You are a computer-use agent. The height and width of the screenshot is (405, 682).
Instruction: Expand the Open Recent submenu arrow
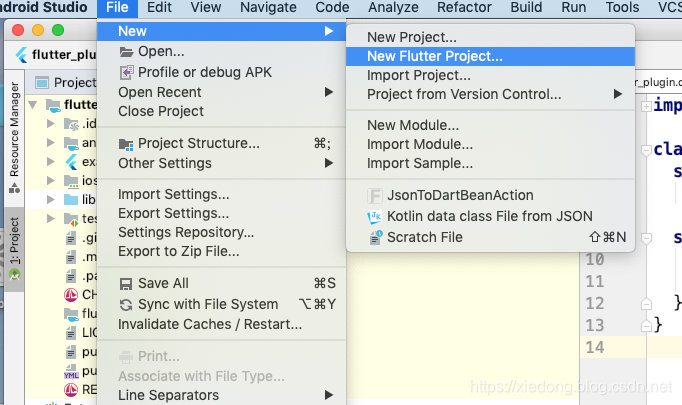coord(329,92)
